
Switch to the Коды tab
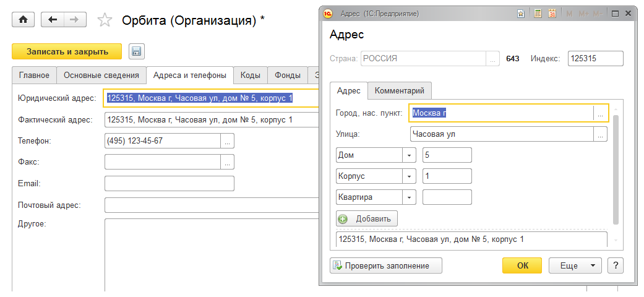click(x=251, y=75)
